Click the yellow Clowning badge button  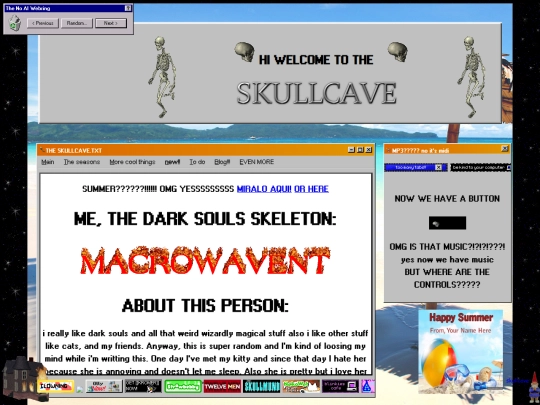pyautogui.click(x=56, y=386)
